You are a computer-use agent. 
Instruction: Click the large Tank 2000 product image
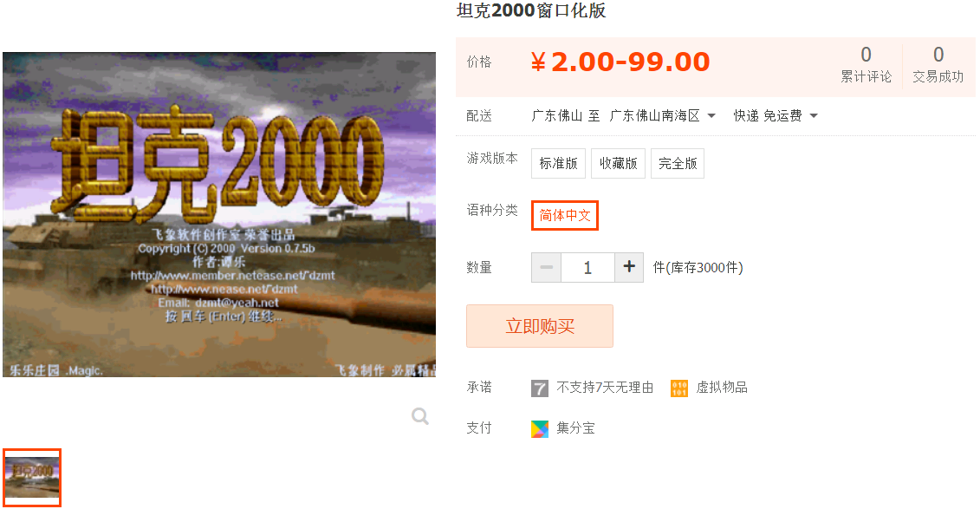tap(219, 214)
